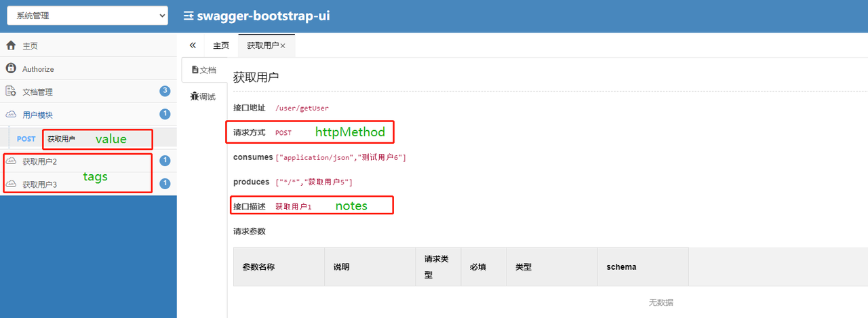Click the badge 1 on 获取用户3
Screen dimensions: 868x318
tap(165, 183)
